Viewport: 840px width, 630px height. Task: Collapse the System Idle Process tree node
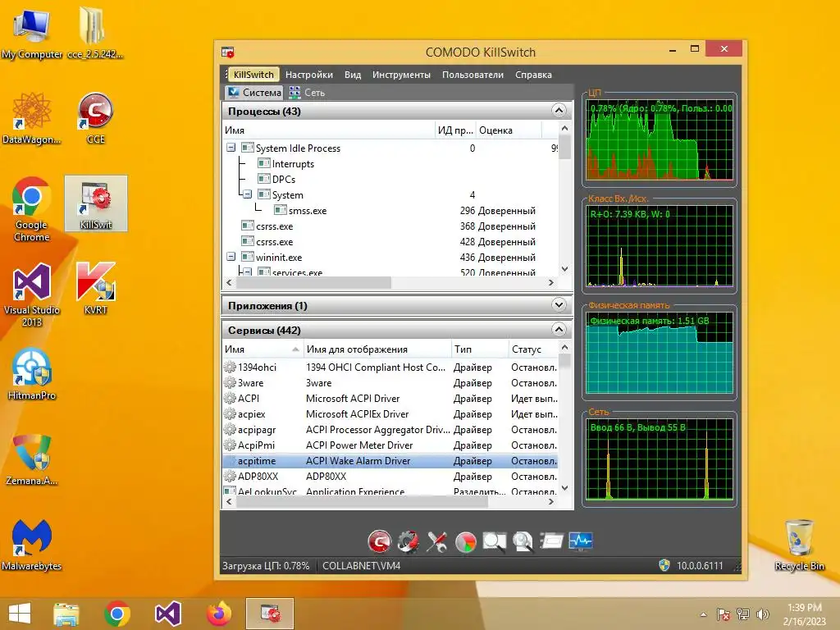click(x=231, y=148)
